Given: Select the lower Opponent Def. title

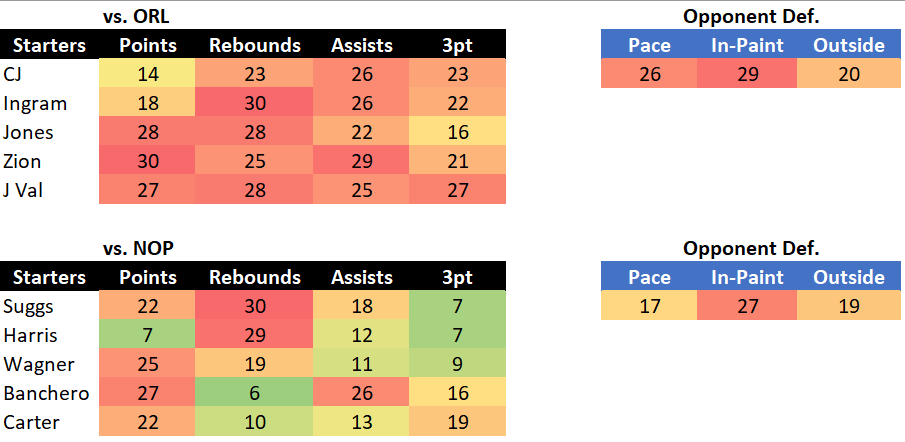Looking at the screenshot, I should 751,248.
